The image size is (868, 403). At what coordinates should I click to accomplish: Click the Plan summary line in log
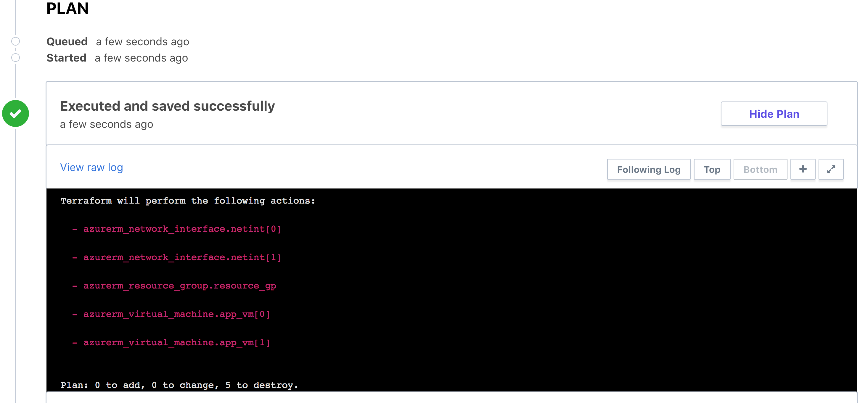pyautogui.click(x=179, y=385)
